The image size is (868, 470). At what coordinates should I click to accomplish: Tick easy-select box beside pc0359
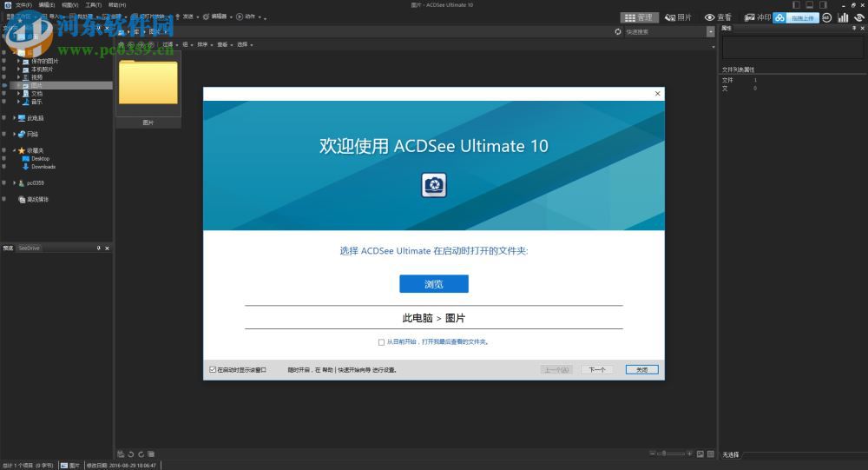[x=3, y=183]
